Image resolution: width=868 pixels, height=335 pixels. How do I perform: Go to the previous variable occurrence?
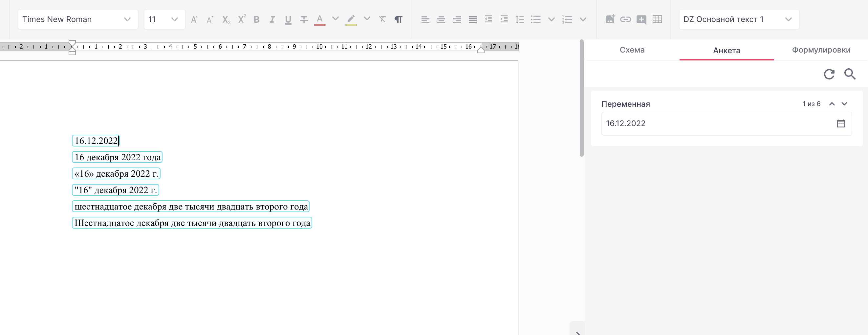pos(832,104)
